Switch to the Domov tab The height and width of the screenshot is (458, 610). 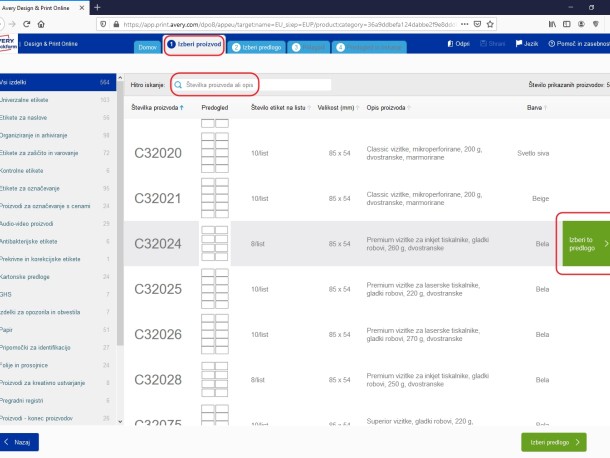coord(147,47)
